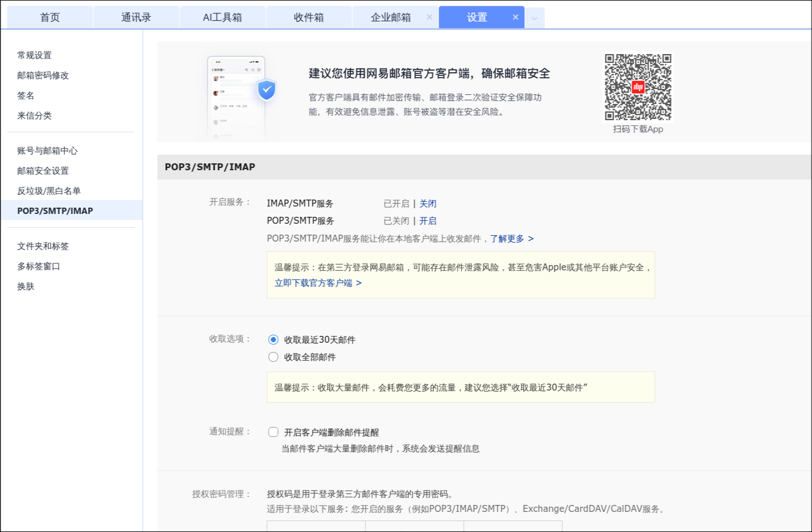Open the 了解更多 link
Image resolution: width=812 pixels, height=532 pixels.
(x=512, y=239)
